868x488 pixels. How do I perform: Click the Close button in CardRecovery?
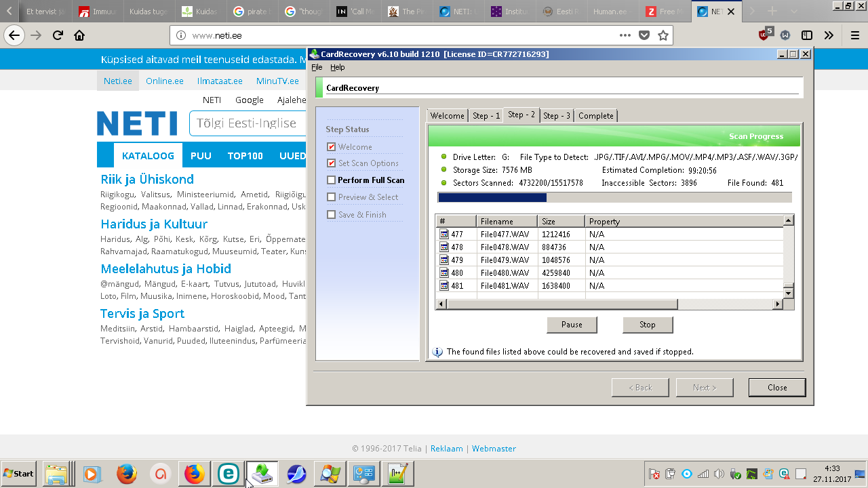coord(777,388)
